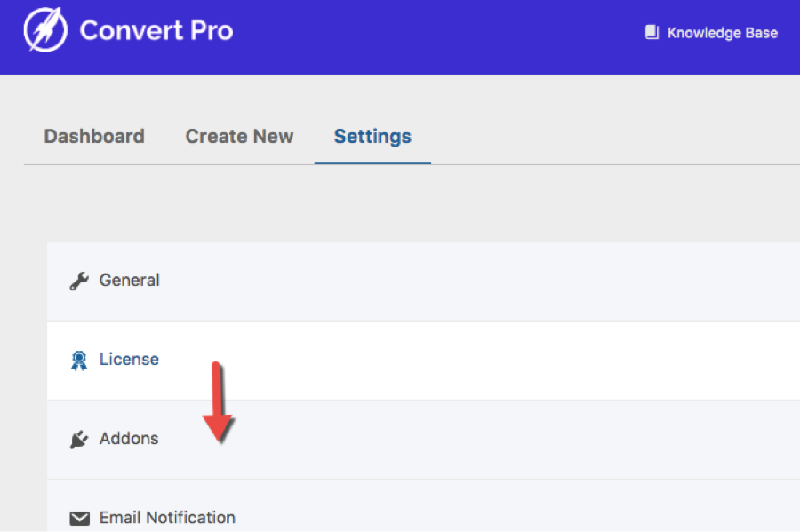
Task: Click the Convert Pro title text
Action: coord(156,30)
